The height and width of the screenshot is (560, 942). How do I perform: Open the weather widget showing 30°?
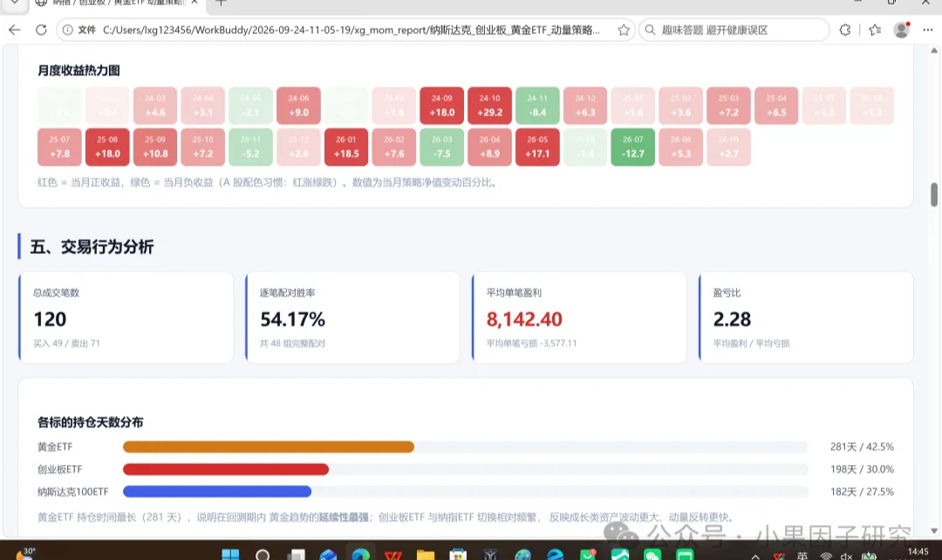click(24, 553)
